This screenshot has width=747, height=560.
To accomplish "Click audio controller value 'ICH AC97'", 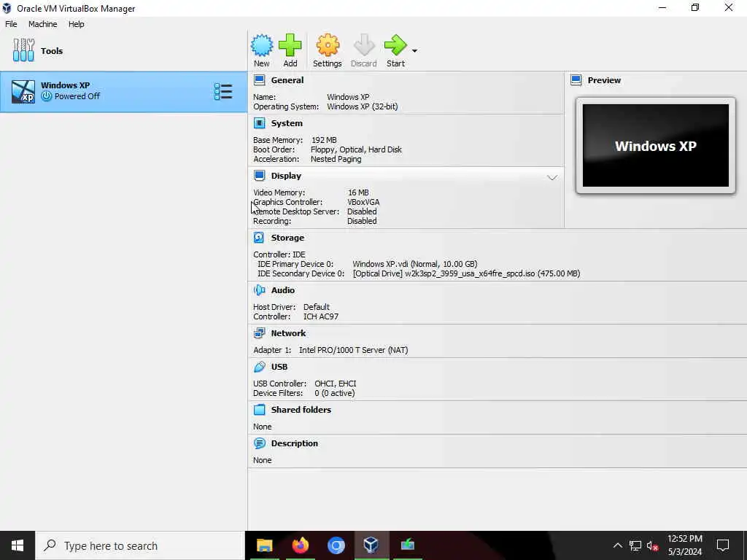I will click(x=321, y=316).
